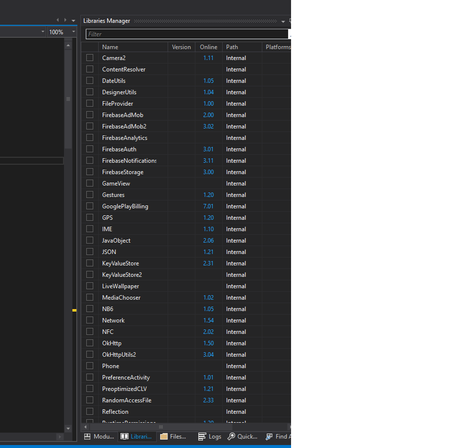476x448 pixels.
Task: Check the ContentResolver library
Action: pos(90,69)
